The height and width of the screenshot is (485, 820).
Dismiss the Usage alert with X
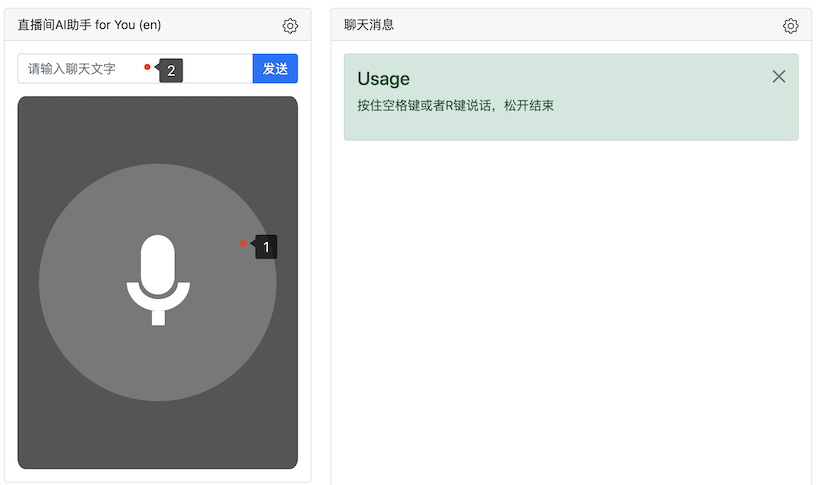click(779, 77)
